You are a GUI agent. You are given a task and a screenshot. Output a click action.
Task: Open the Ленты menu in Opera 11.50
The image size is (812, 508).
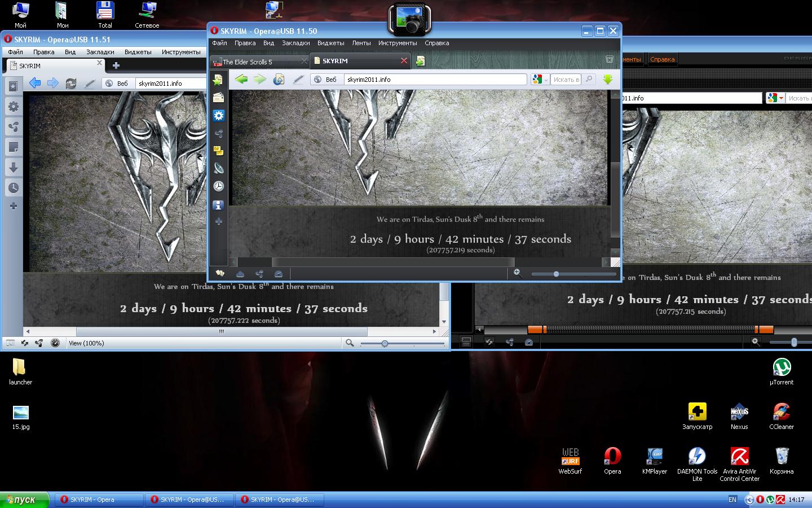(361, 43)
